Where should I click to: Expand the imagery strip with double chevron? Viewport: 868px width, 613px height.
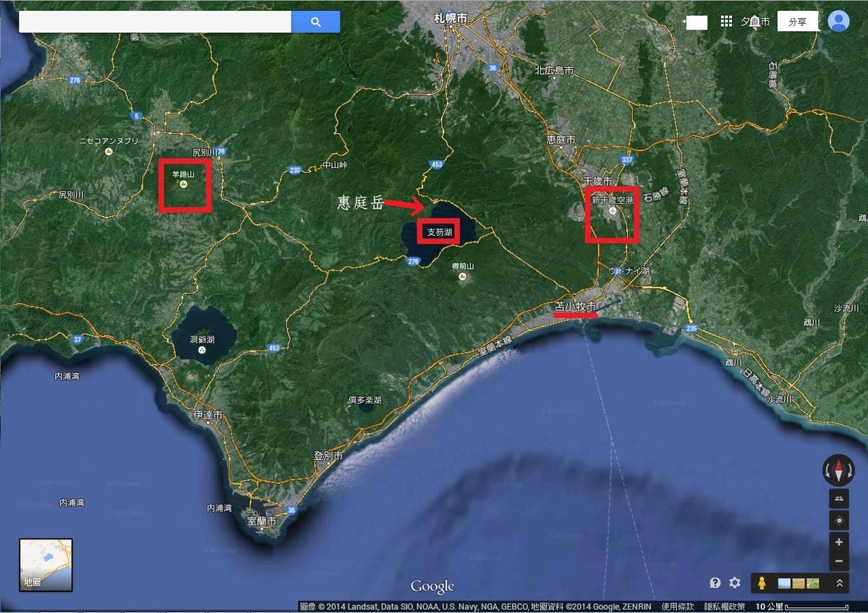click(x=839, y=583)
